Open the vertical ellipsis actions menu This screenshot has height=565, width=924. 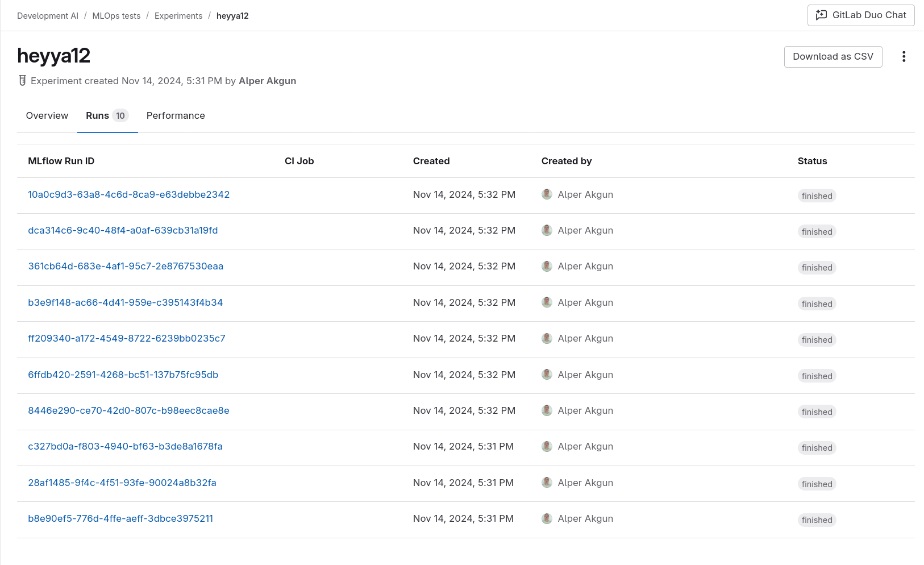click(904, 56)
